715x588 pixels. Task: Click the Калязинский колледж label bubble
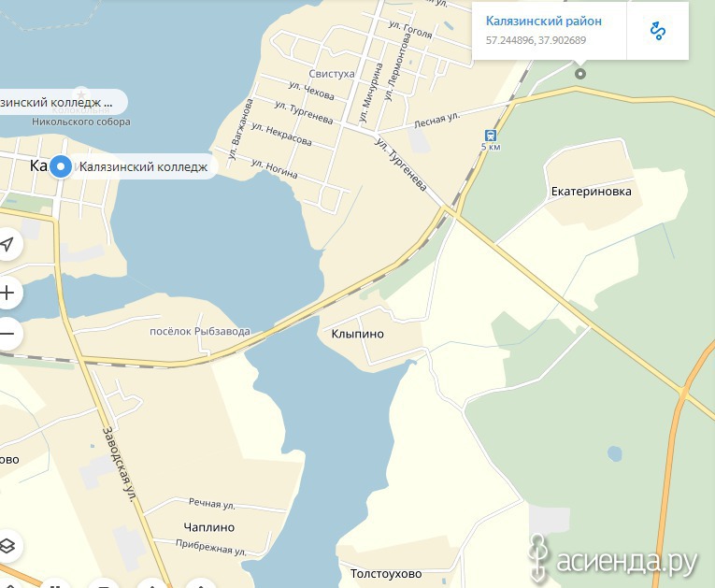click(x=144, y=166)
